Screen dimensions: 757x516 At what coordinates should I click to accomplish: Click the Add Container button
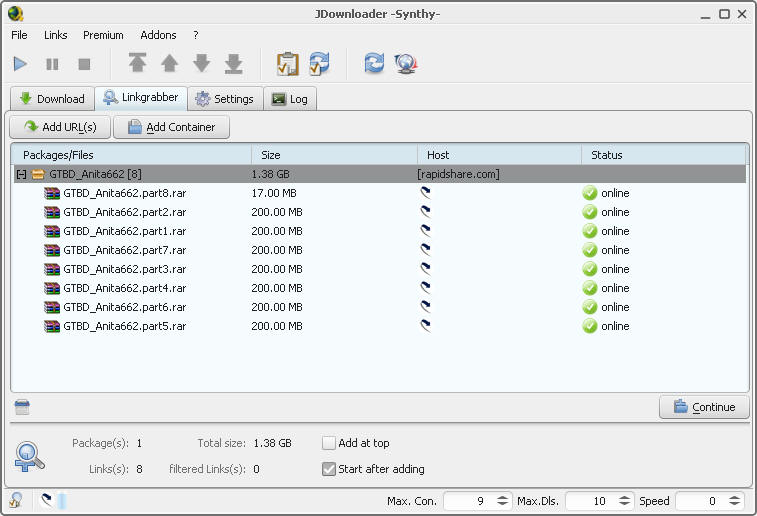(171, 127)
